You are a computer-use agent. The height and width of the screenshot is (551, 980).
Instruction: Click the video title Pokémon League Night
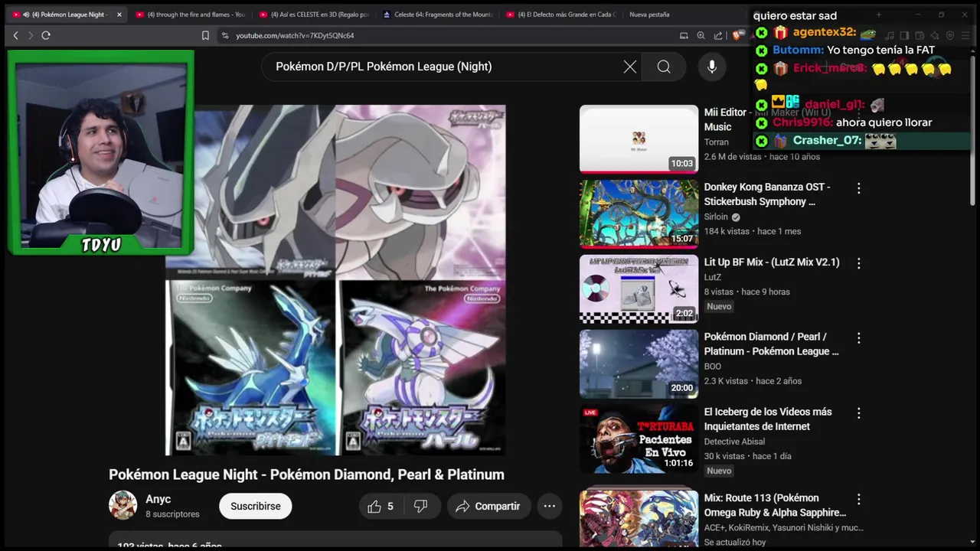306,474
